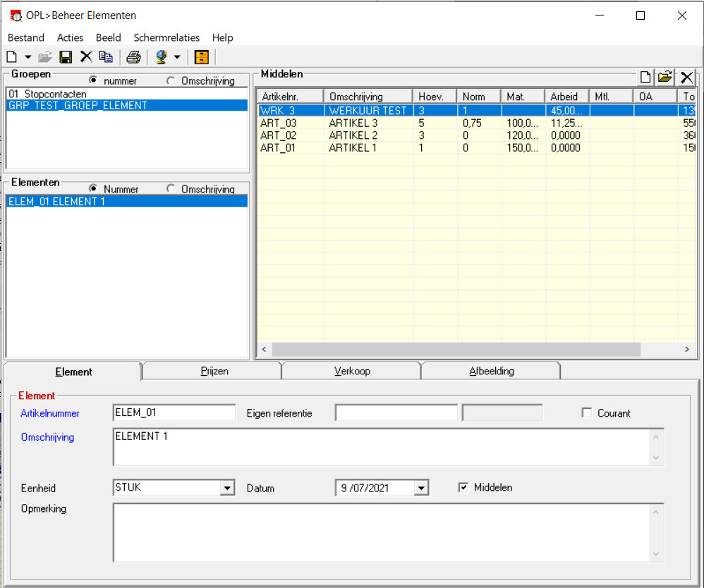Click the OA column header

(655, 97)
